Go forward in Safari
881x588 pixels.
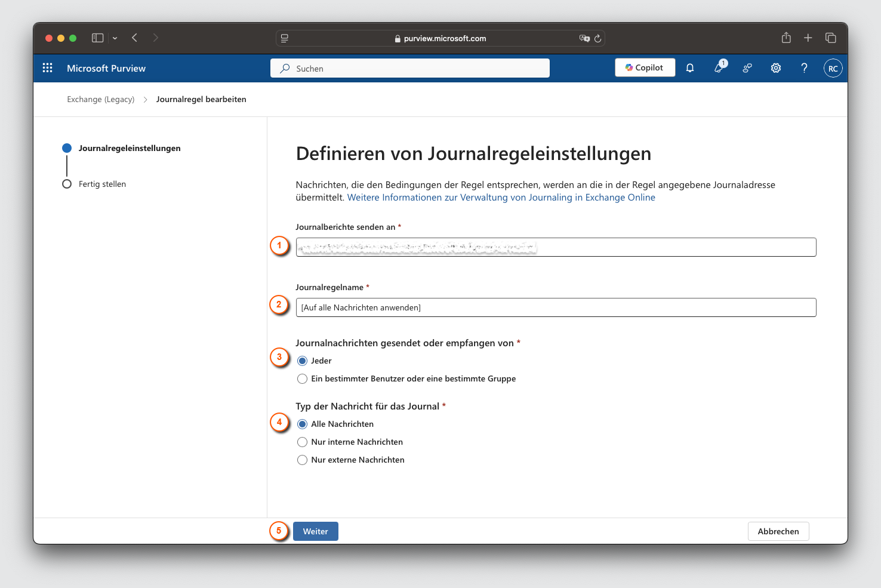coord(155,38)
